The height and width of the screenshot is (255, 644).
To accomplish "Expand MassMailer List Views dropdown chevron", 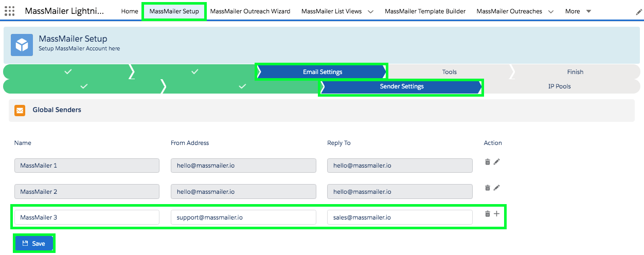I will click(370, 11).
